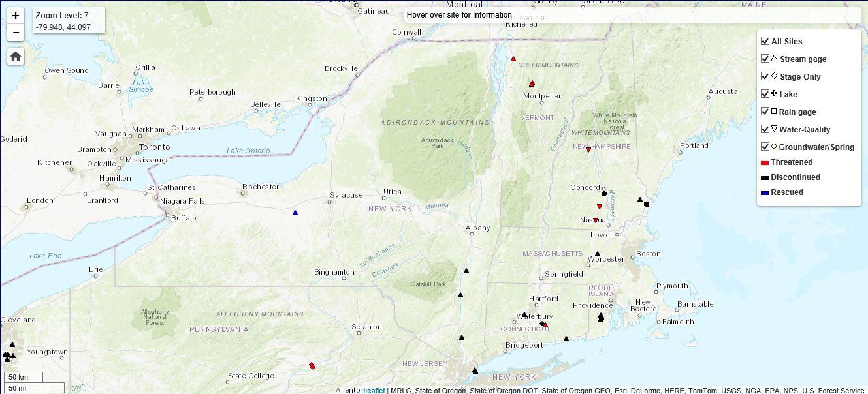Uncheck the All Sites checkbox

pyautogui.click(x=765, y=41)
